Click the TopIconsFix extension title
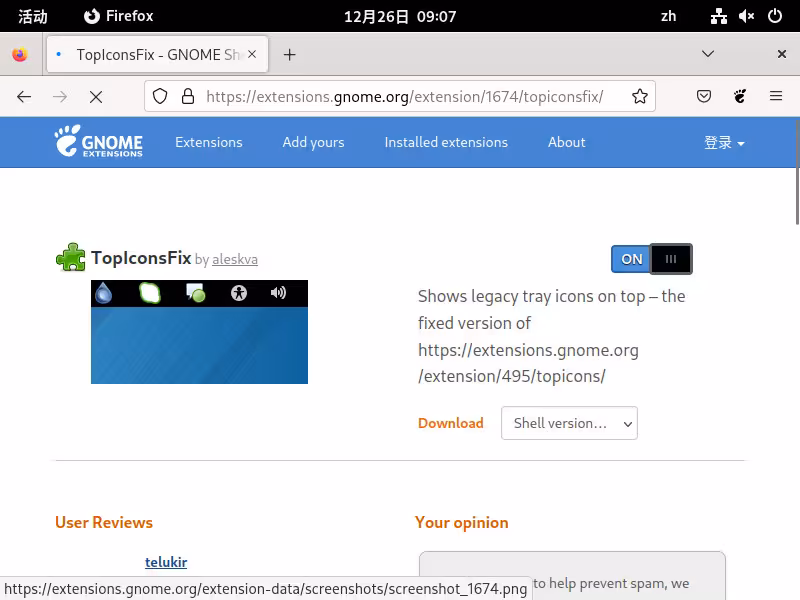 click(x=141, y=258)
